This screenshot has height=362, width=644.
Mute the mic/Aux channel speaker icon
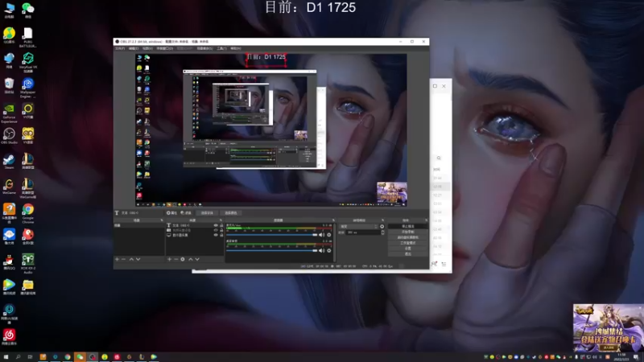click(x=321, y=235)
